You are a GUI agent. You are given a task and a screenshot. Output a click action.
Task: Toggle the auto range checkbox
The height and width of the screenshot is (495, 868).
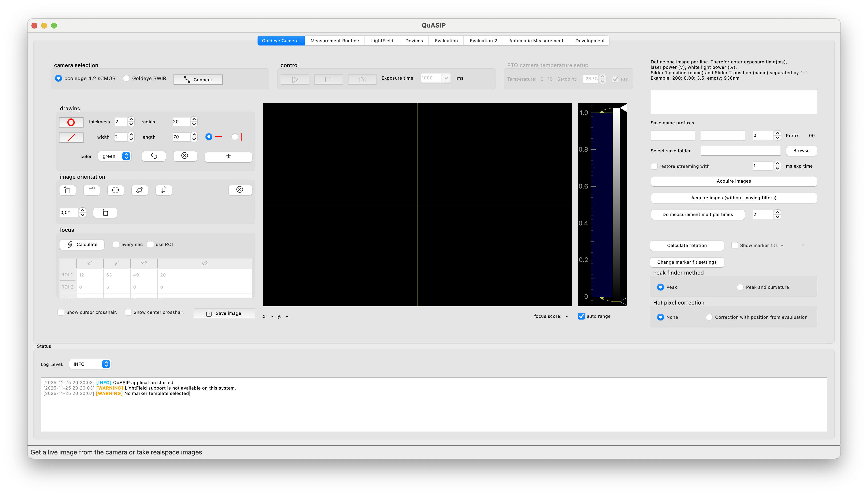(x=581, y=316)
